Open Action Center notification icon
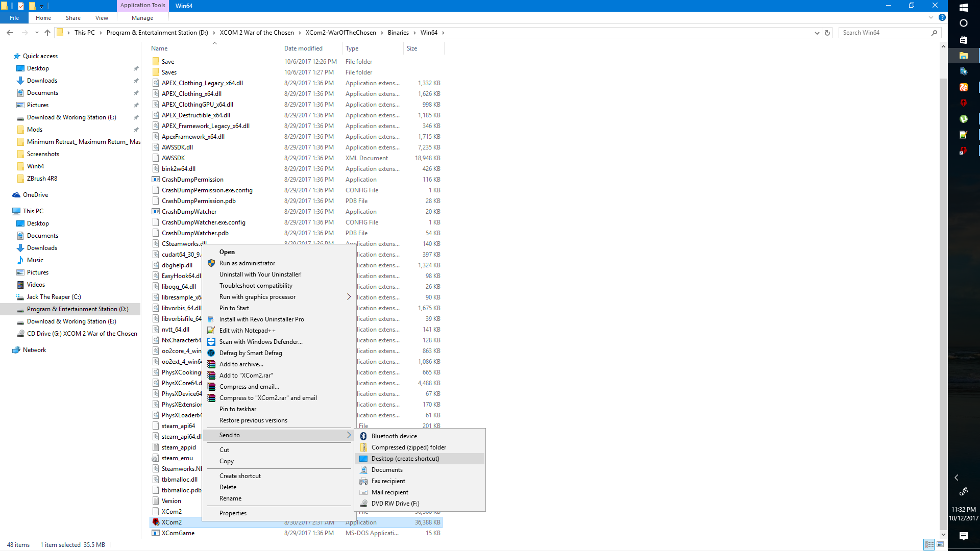This screenshot has height=551, width=980. point(964,536)
